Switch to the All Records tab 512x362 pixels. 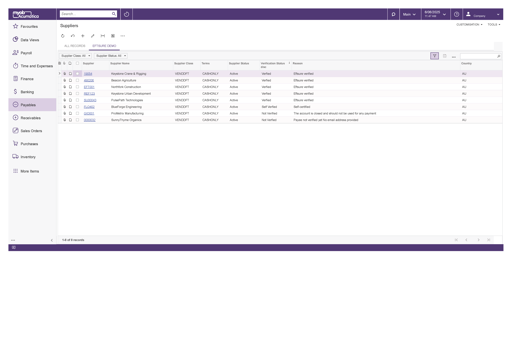coord(75,46)
